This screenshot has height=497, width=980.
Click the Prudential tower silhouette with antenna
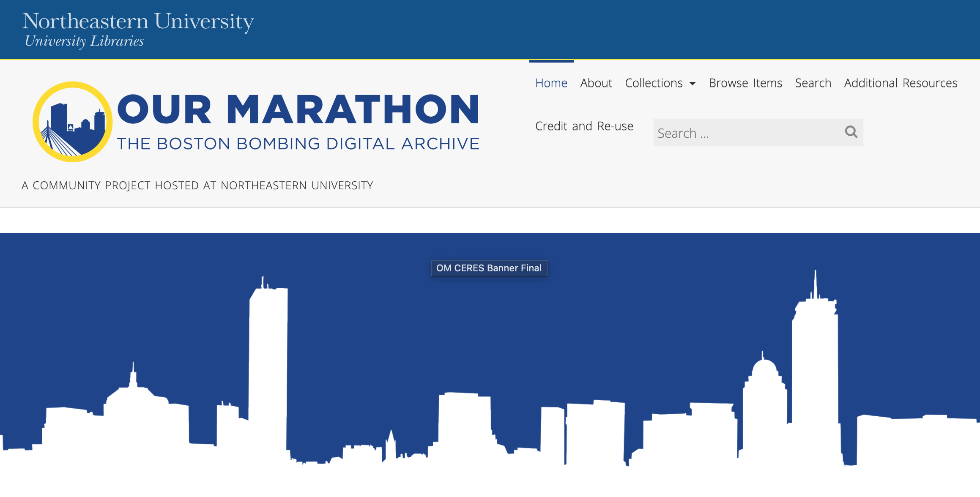point(814,359)
